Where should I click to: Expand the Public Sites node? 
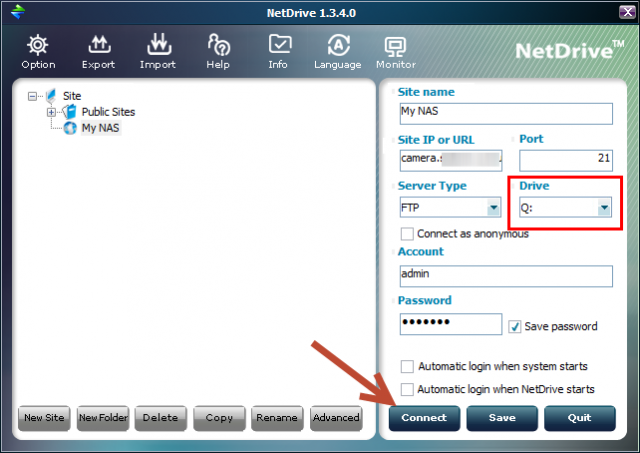click(51, 112)
